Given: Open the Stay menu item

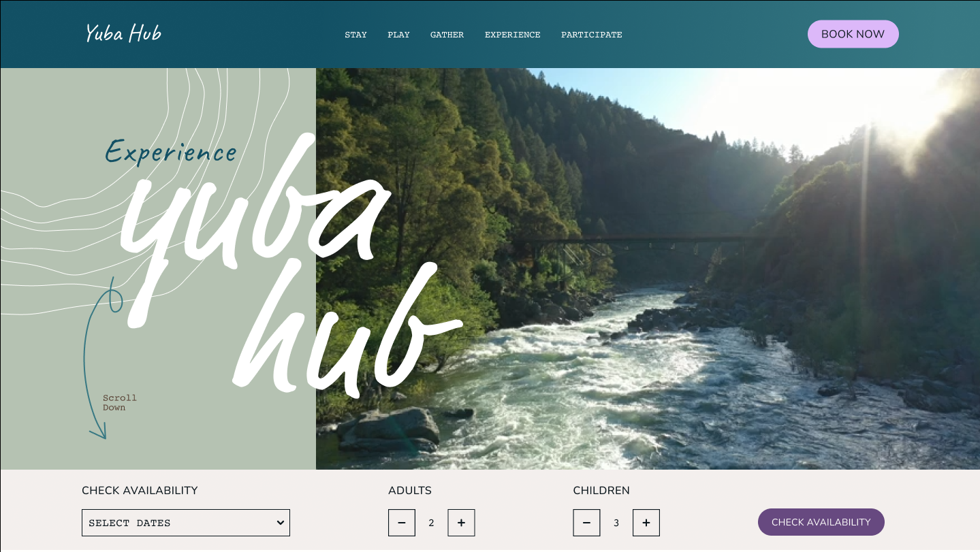Looking at the screenshot, I should 355,35.
